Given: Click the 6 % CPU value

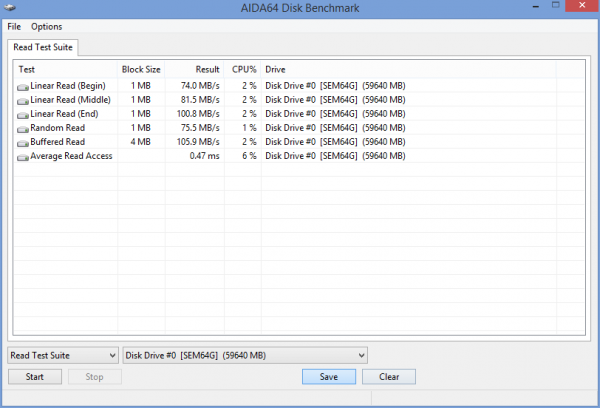Looking at the screenshot, I should pos(249,156).
